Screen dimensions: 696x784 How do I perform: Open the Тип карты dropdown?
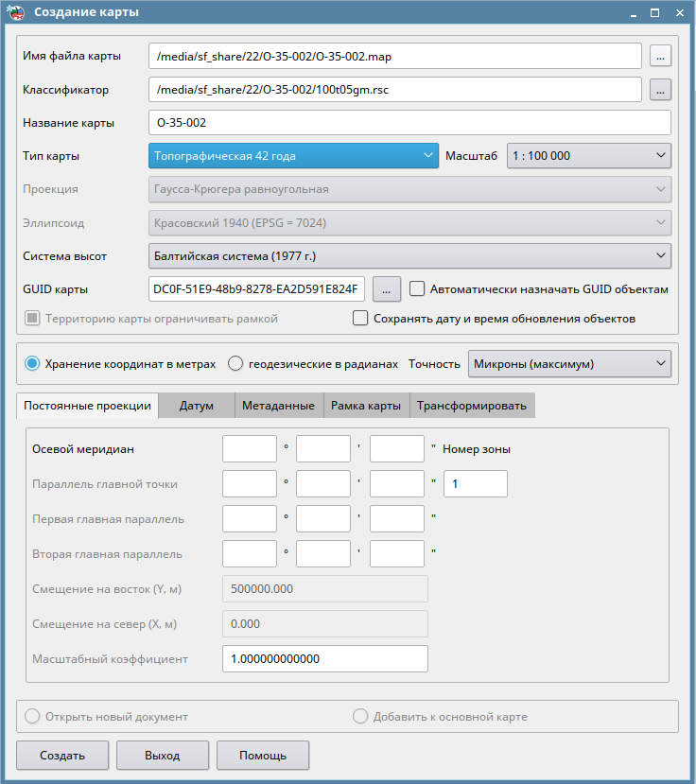pos(293,155)
